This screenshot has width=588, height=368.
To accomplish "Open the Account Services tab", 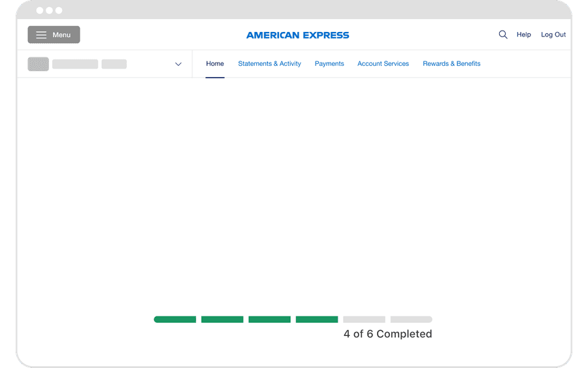I will pos(383,64).
